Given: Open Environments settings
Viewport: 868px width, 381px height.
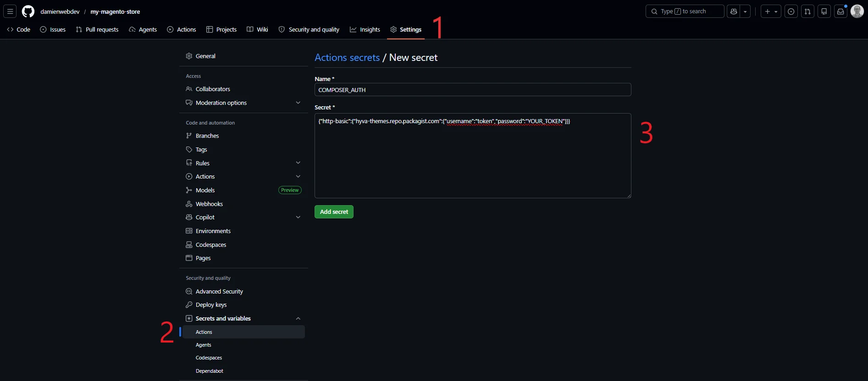Looking at the screenshot, I should (243, 231).
